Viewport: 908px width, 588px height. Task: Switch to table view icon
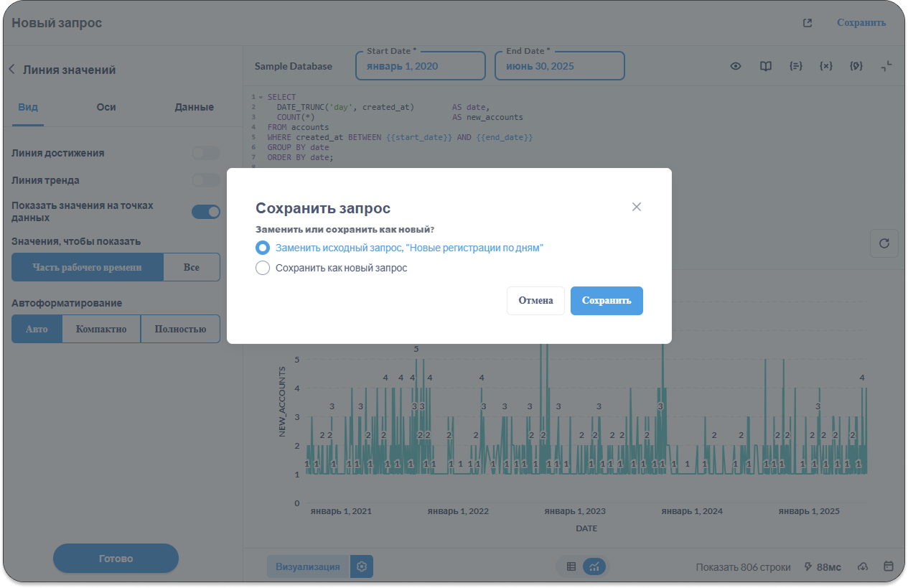571,566
